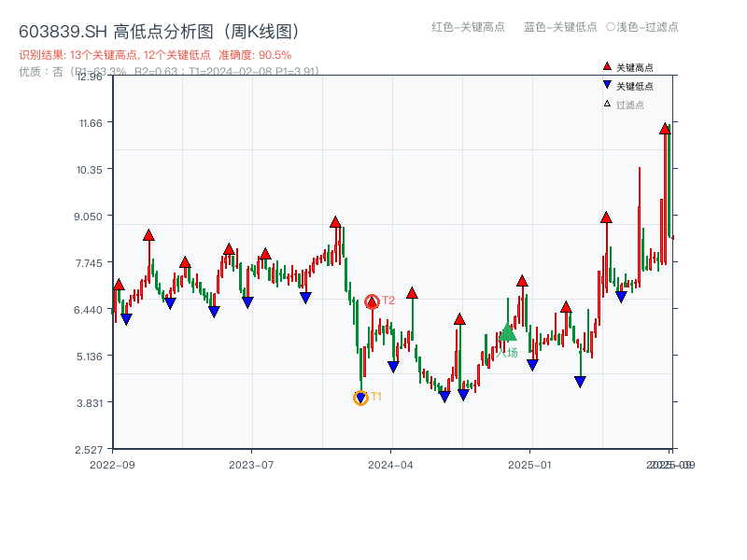
Task: Click the 关键高点 label in chart legend
Action: (x=635, y=67)
